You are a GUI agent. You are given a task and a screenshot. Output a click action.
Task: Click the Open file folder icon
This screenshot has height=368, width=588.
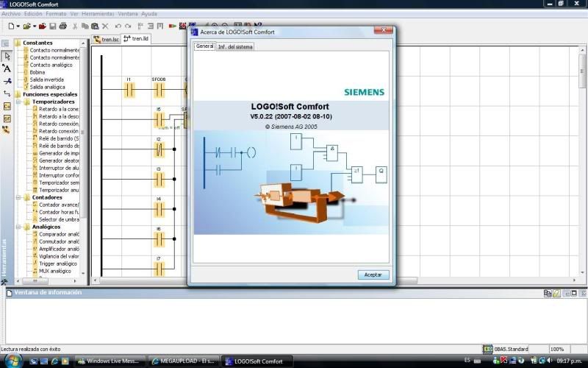[26, 26]
